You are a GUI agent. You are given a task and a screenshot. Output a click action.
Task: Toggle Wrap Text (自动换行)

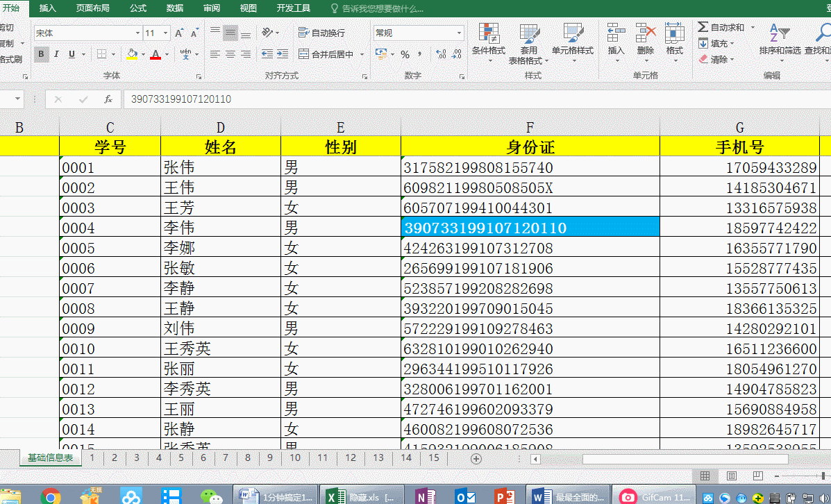tap(321, 33)
